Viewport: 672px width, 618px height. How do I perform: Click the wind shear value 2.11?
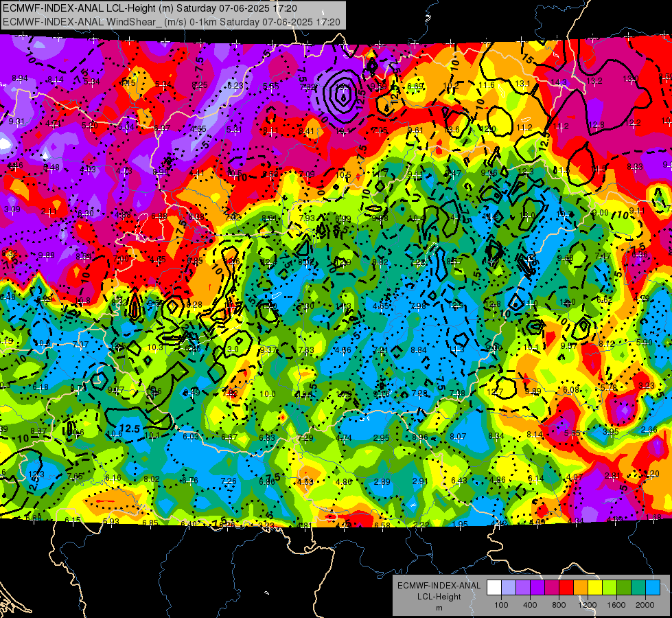click(x=49, y=211)
